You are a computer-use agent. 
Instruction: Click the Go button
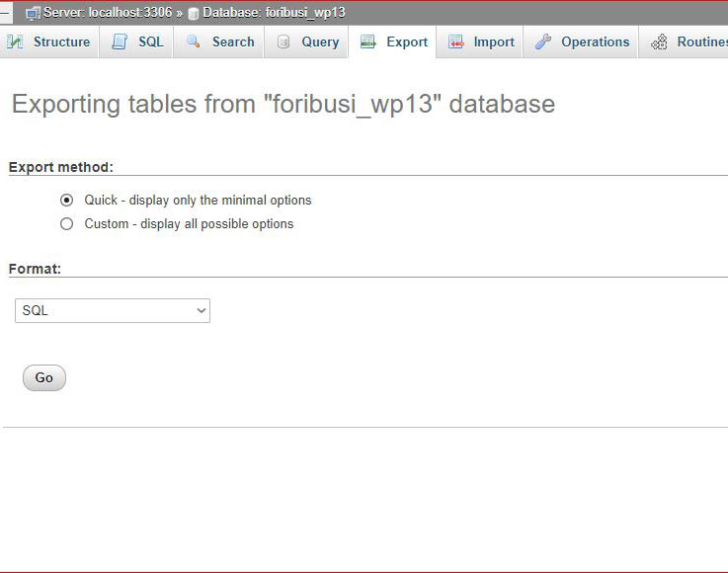pyautogui.click(x=44, y=377)
